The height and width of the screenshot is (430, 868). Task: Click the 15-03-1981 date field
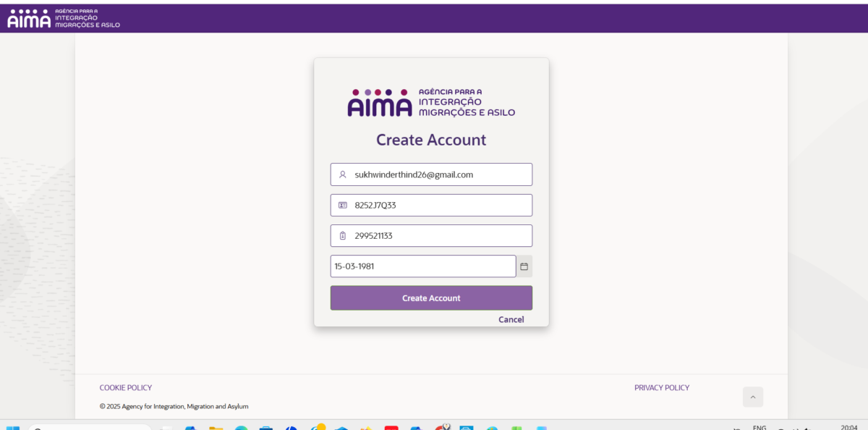422,266
